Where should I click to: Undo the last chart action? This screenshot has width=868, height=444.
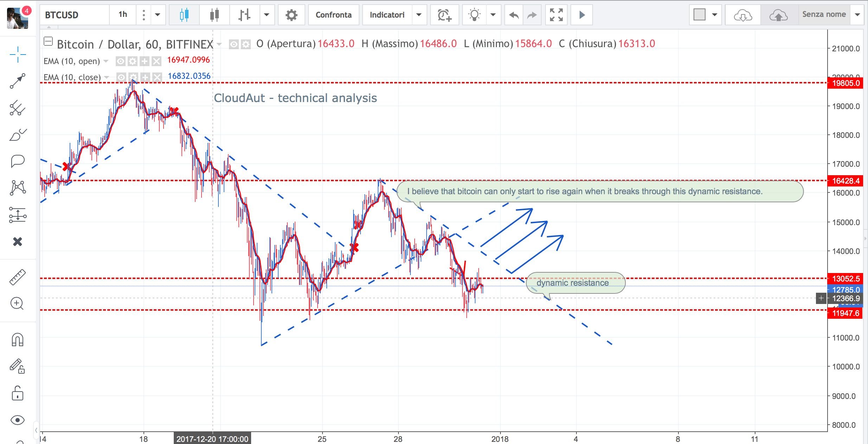[x=514, y=15]
